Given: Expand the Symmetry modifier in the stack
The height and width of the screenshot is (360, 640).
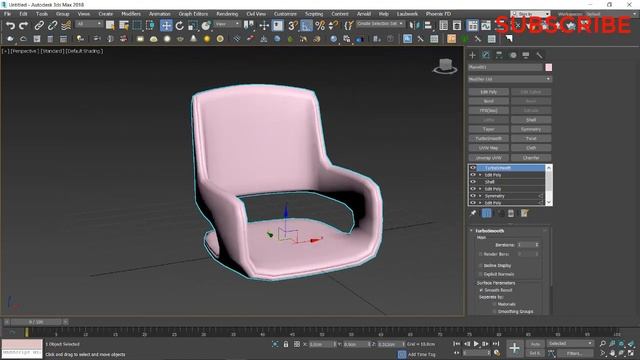Looking at the screenshot, I should tap(480, 196).
